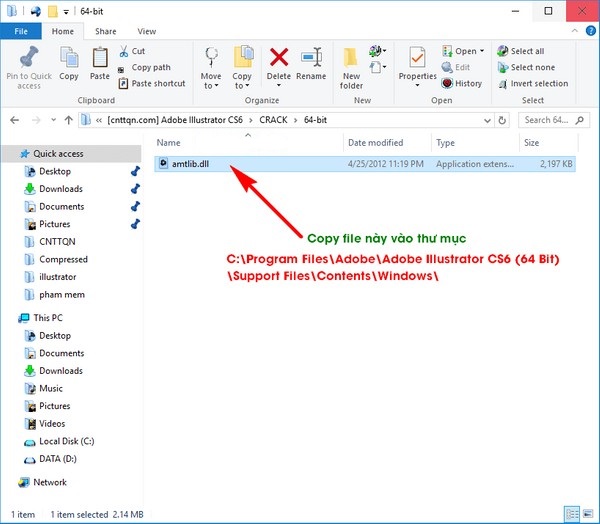600x524 pixels.
Task: Click Invert selection button
Action: (x=538, y=83)
